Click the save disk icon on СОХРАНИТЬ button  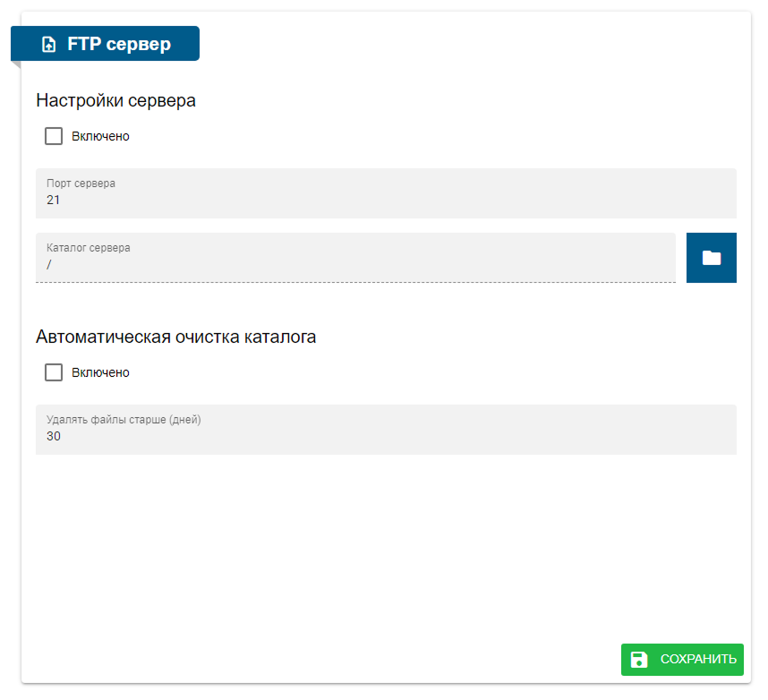[638, 660]
